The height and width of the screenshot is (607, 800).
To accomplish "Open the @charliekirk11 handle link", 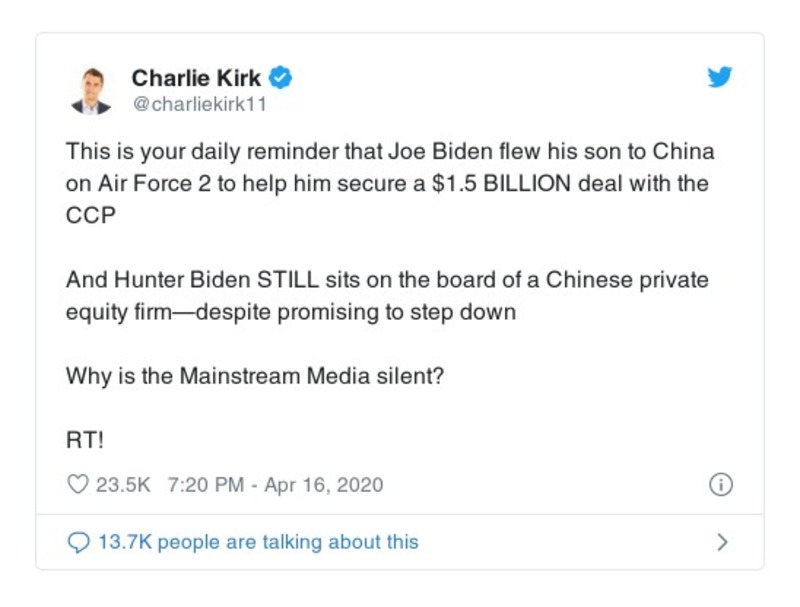I will pos(199,103).
